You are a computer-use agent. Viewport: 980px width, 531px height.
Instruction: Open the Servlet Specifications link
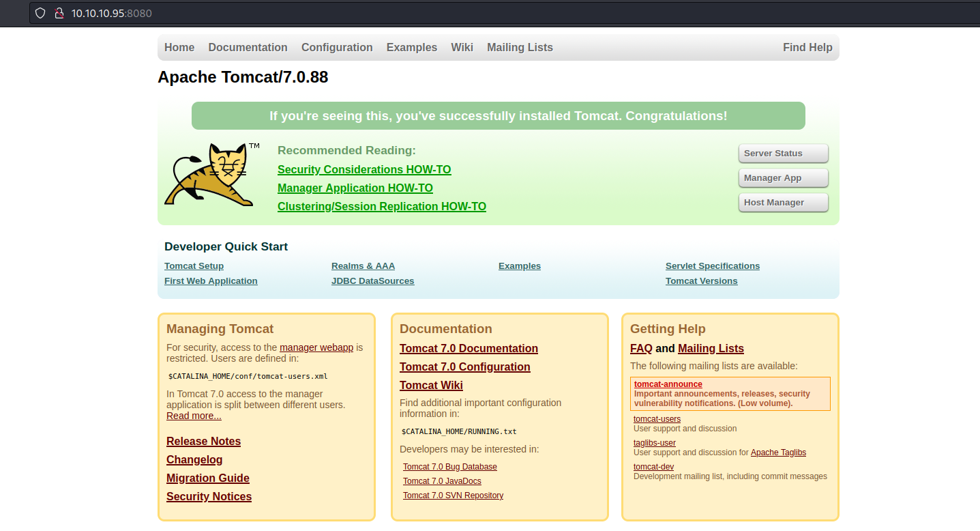click(713, 266)
